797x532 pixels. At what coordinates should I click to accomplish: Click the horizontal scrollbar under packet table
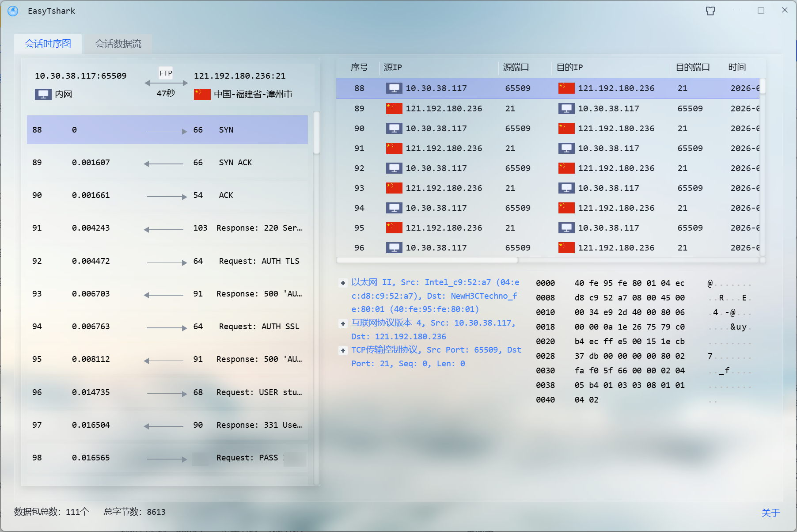click(427, 260)
